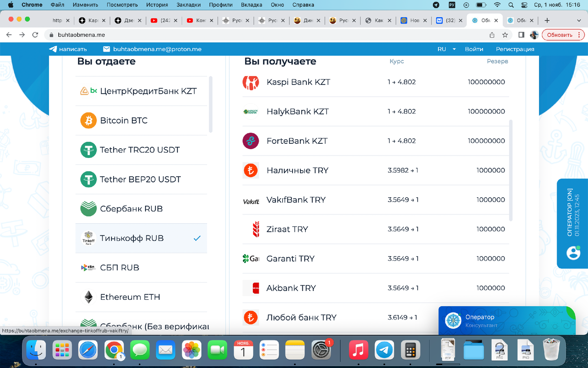This screenshot has width=588, height=368.
Task: Toggle the Тинькофф RUB selected checkmark
Action: (x=197, y=238)
